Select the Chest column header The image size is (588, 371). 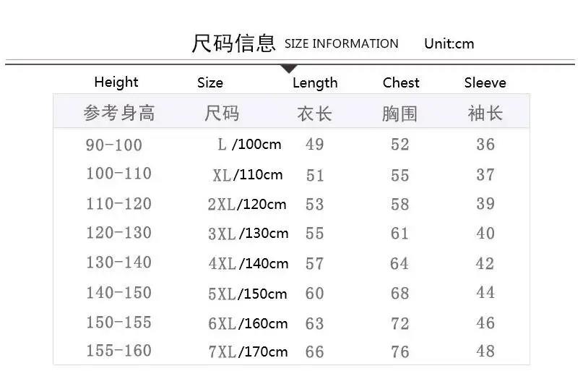[401, 82]
